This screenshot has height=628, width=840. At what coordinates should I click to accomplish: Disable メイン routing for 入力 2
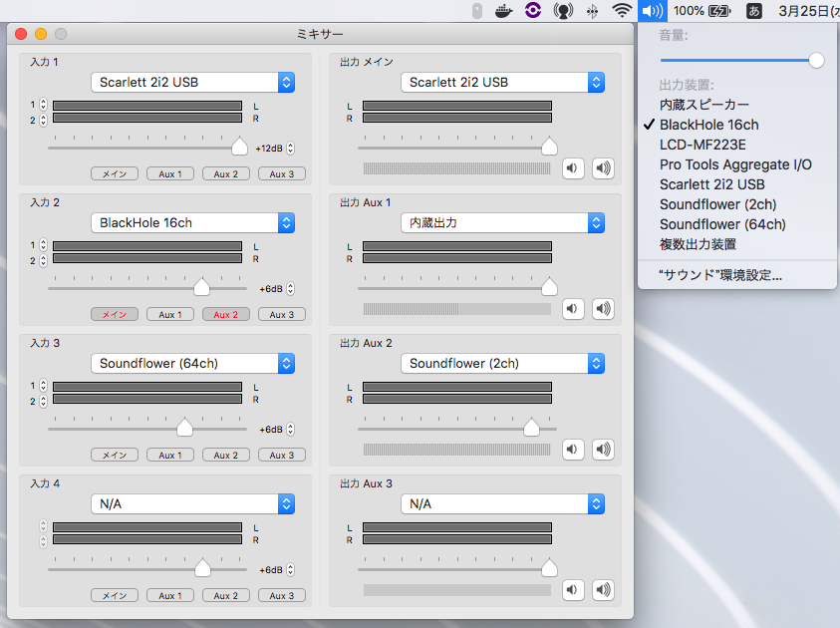coord(115,315)
